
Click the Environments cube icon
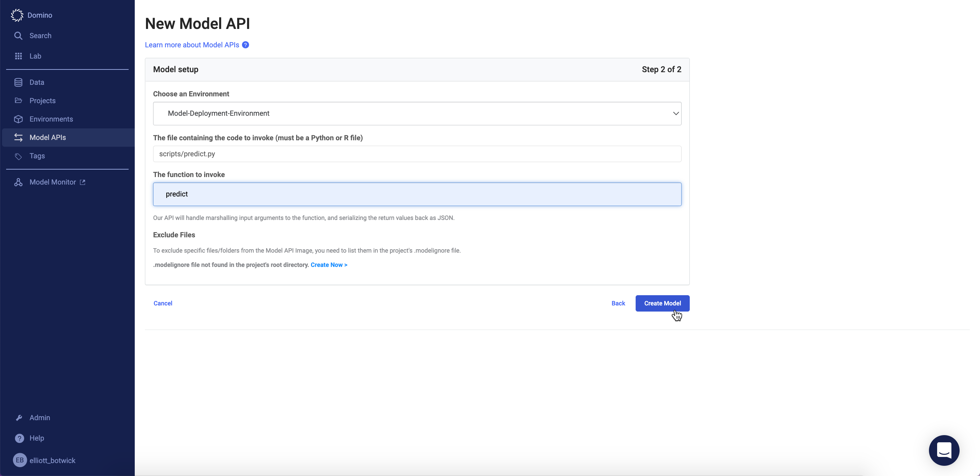(x=18, y=119)
